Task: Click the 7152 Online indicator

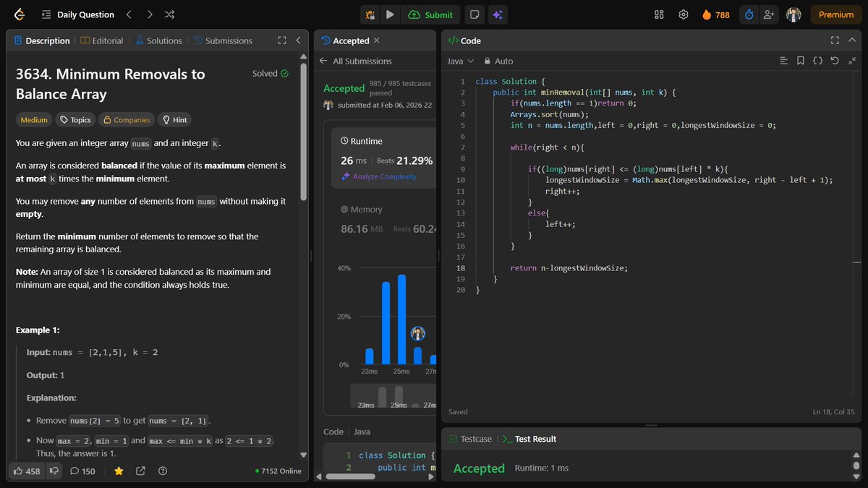Action: (x=278, y=471)
